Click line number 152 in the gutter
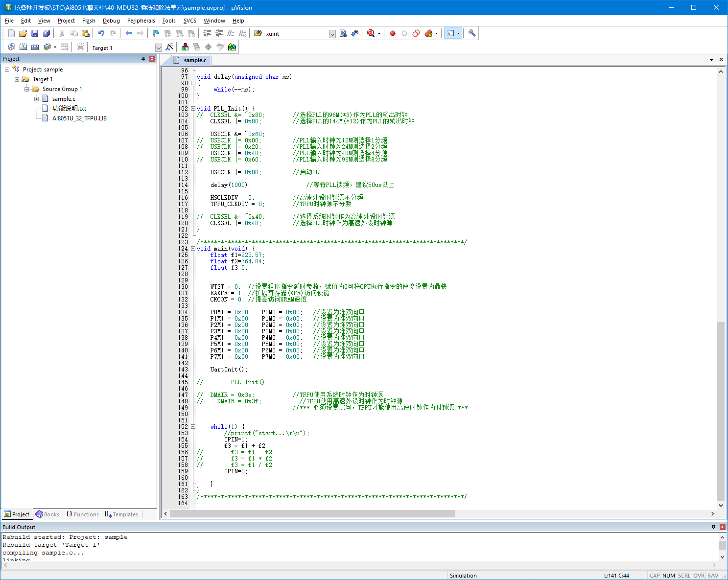728x580 pixels. pyautogui.click(x=183, y=427)
